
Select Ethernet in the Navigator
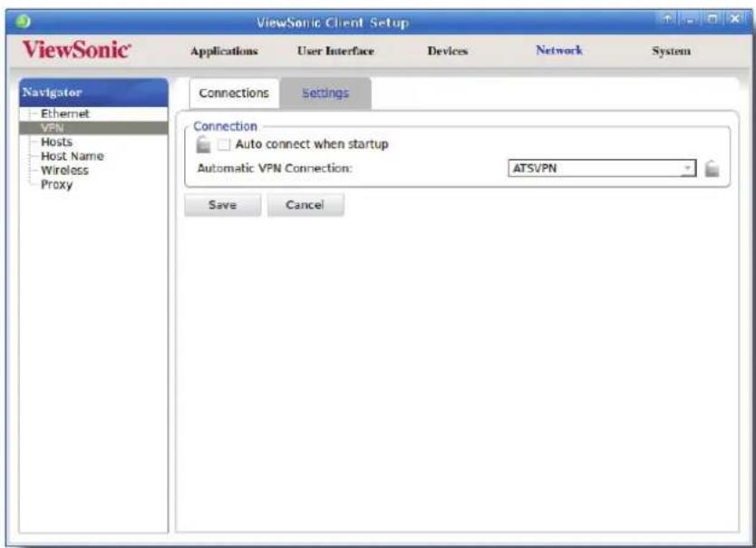point(65,113)
